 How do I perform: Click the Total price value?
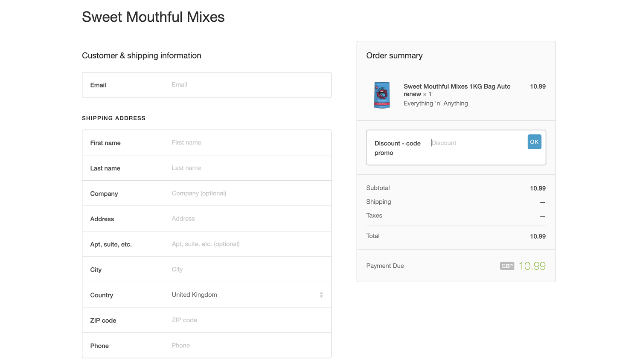[x=538, y=237]
